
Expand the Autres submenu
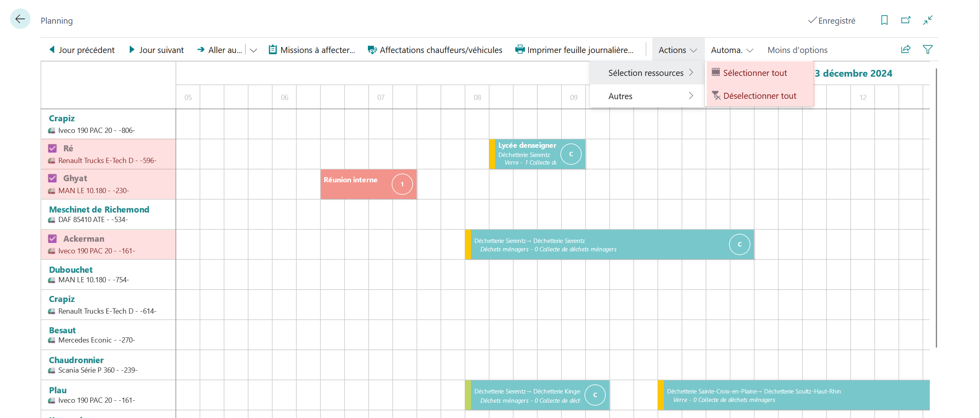647,96
